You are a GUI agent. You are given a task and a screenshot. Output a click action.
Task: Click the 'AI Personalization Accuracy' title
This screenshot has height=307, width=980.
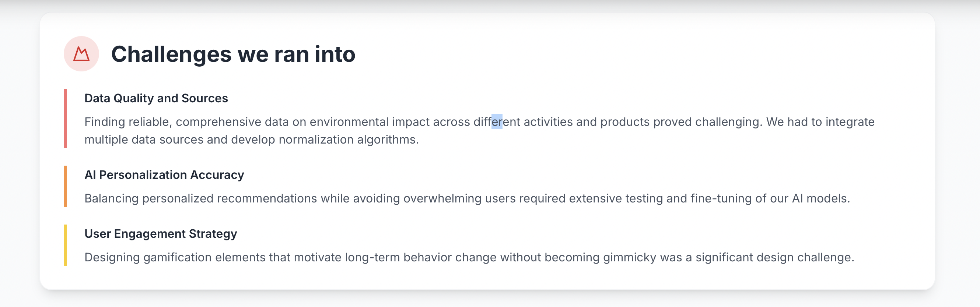(x=164, y=175)
